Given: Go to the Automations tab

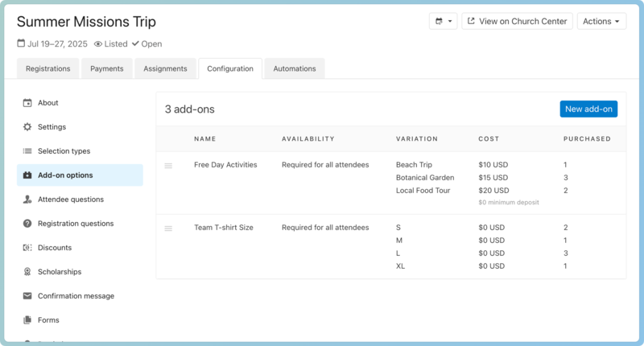Looking at the screenshot, I should click(294, 69).
